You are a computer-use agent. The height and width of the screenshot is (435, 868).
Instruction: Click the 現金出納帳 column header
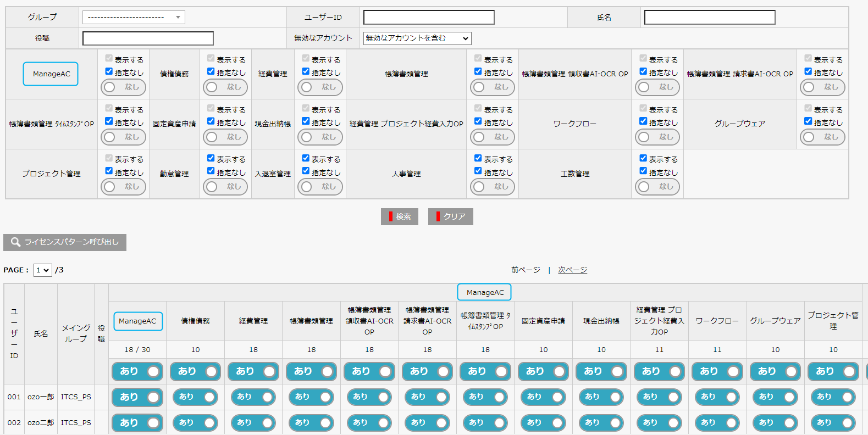point(601,321)
